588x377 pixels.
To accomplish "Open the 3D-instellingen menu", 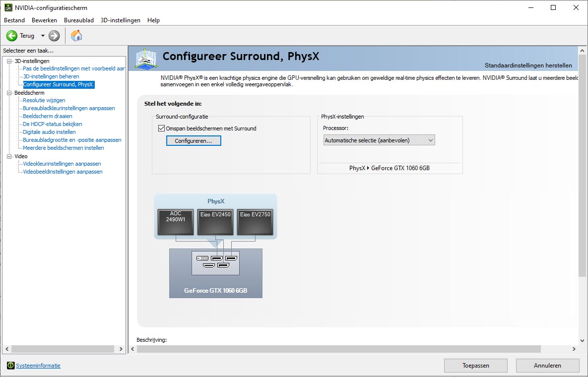I will click(x=121, y=20).
